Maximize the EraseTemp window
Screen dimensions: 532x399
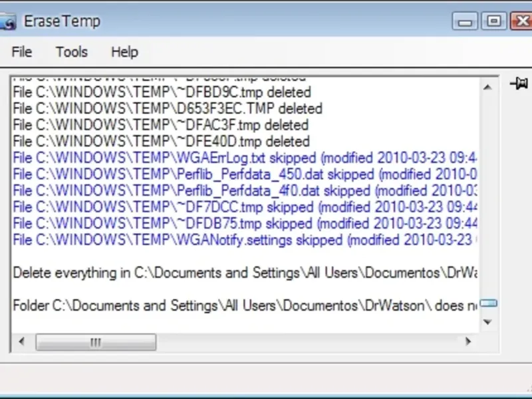pyautogui.click(x=493, y=22)
